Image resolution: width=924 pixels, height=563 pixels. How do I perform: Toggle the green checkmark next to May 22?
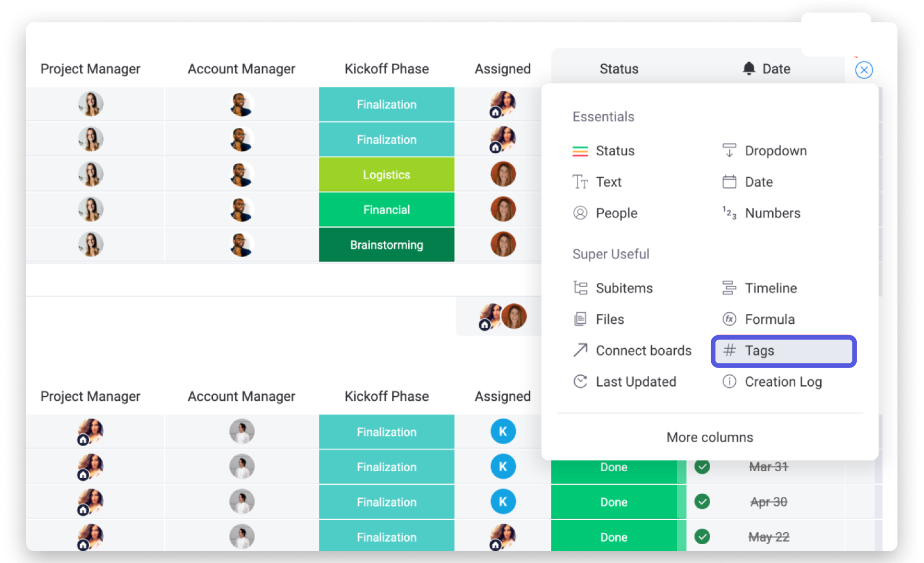[x=702, y=536]
